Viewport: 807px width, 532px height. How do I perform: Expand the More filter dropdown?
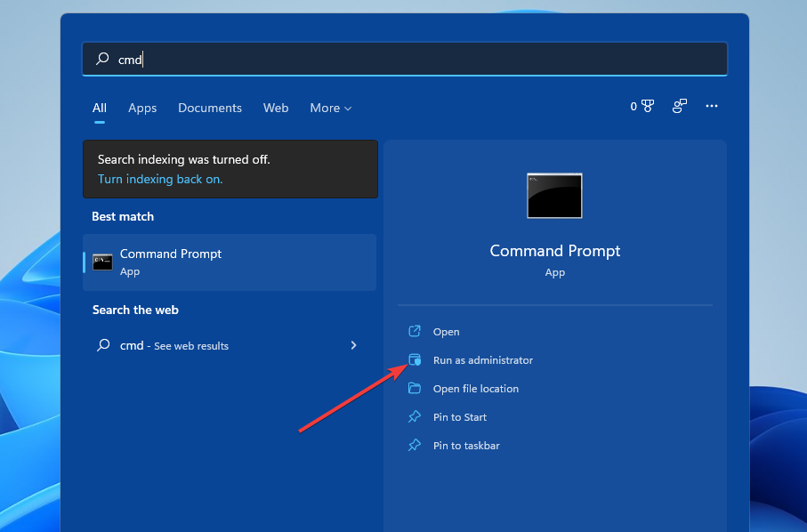pos(330,108)
